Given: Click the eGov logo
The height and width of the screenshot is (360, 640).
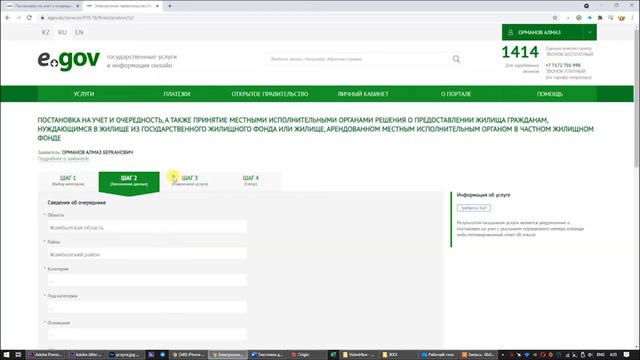Looking at the screenshot, I should point(69,60).
